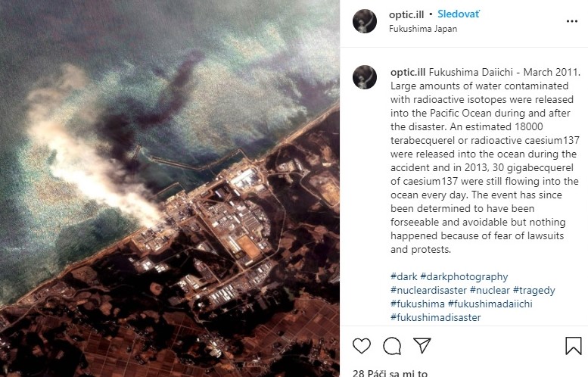Open the optic.ill username in header
This screenshot has height=377, width=588.
tap(406, 14)
